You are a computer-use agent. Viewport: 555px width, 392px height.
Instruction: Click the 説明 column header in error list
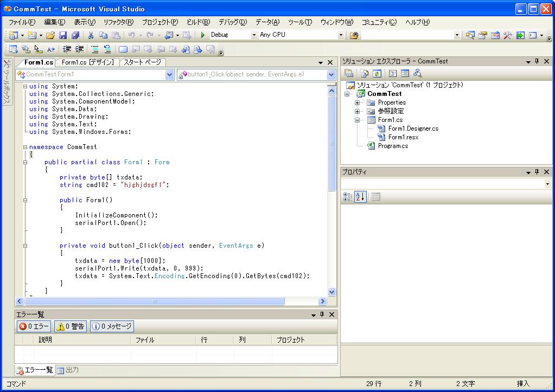pyautogui.click(x=82, y=339)
